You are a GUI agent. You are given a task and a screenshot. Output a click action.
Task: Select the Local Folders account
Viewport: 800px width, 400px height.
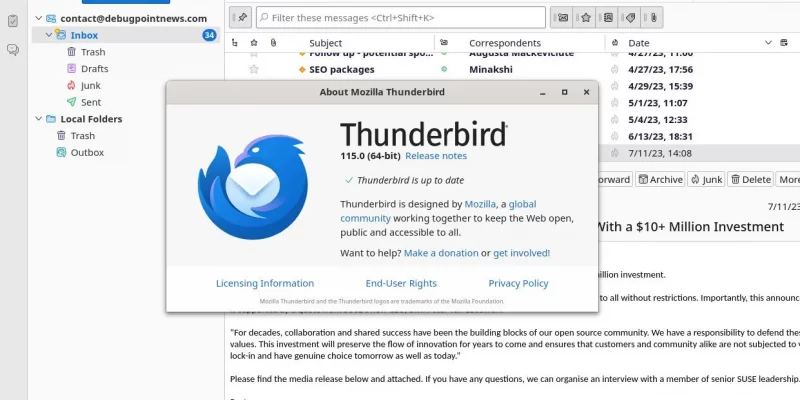click(x=91, y=119)
